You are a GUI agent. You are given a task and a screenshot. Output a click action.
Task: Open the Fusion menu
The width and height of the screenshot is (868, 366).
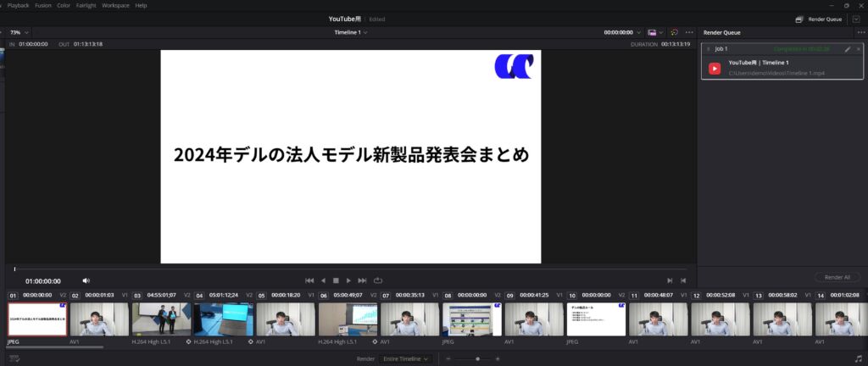43,5
